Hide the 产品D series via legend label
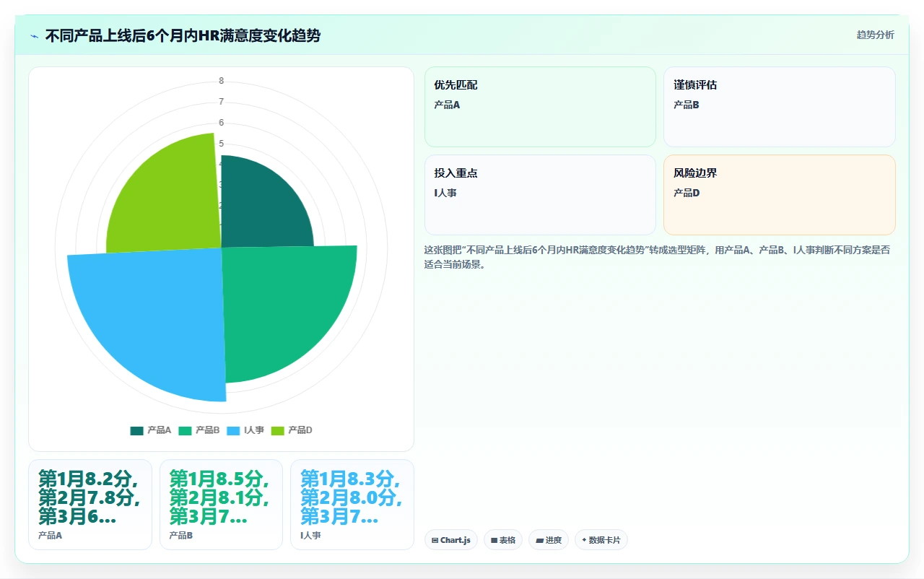Screen dimensions: 924x579 (x=300, y=430)
